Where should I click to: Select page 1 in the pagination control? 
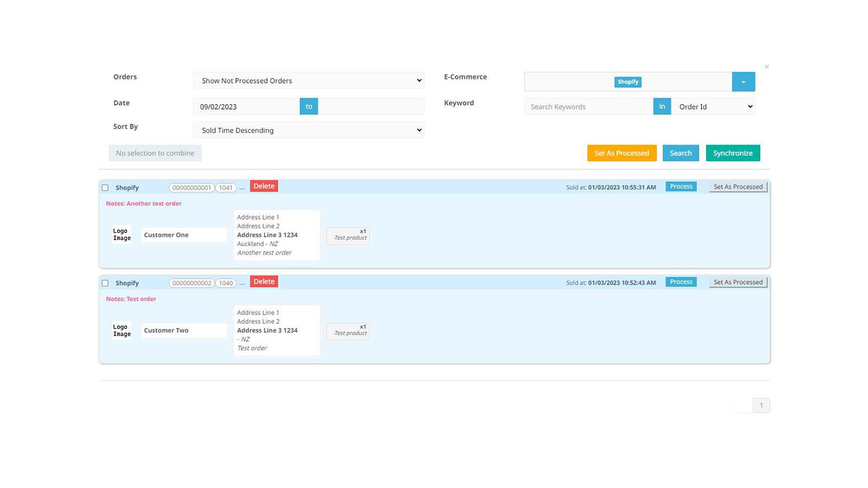coord(761,405)
